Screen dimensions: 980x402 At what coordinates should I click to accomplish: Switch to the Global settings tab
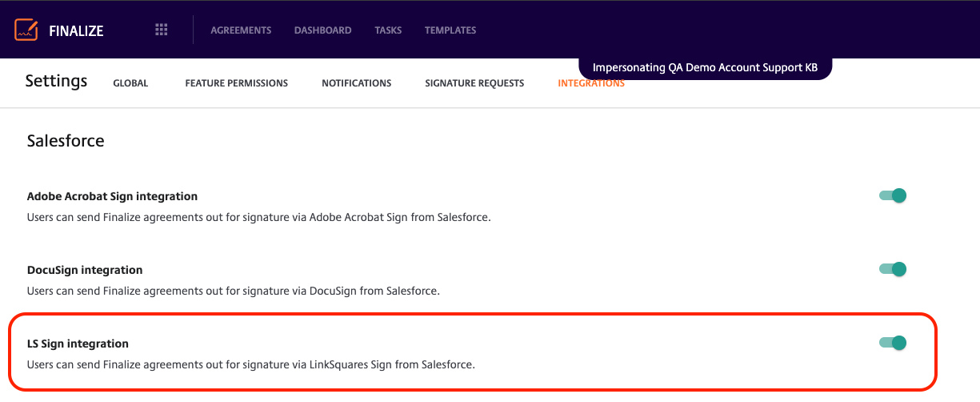coord(130,83)
